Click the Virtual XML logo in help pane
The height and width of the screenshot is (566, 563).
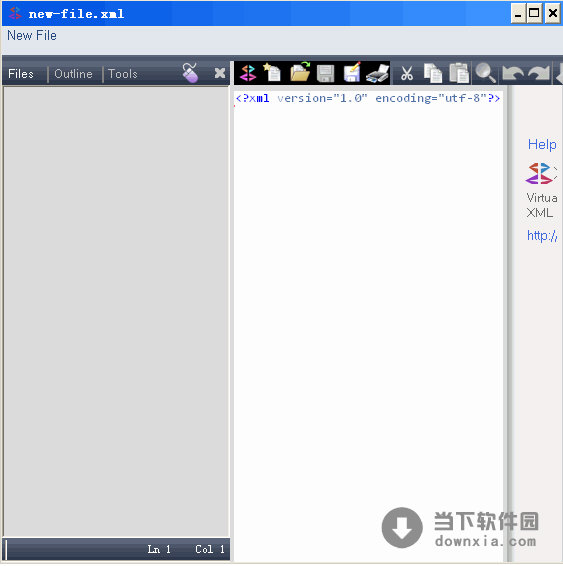pos(540,173)
